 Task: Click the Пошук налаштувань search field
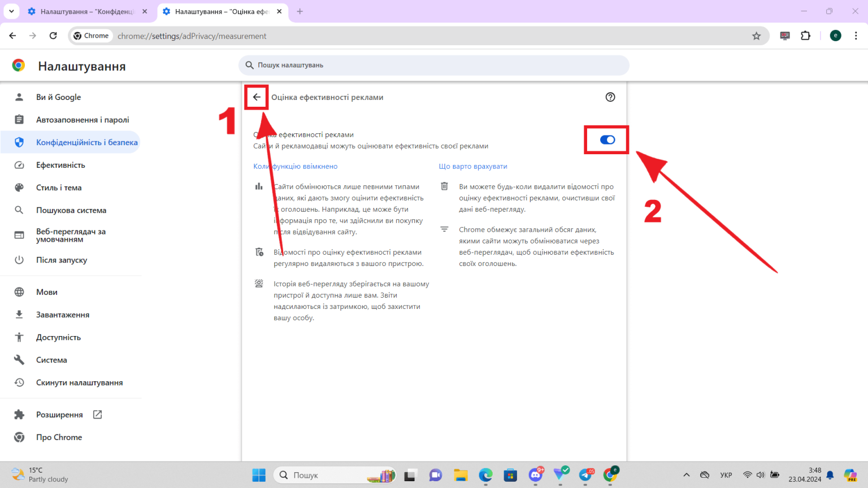pyautogui.click(x=433, y=65)
